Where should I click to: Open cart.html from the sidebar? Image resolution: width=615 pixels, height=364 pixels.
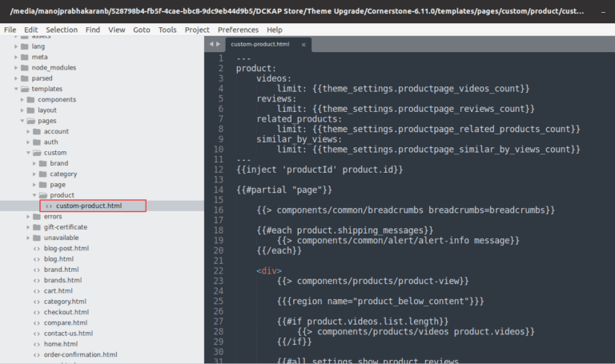tap(58, 290)
